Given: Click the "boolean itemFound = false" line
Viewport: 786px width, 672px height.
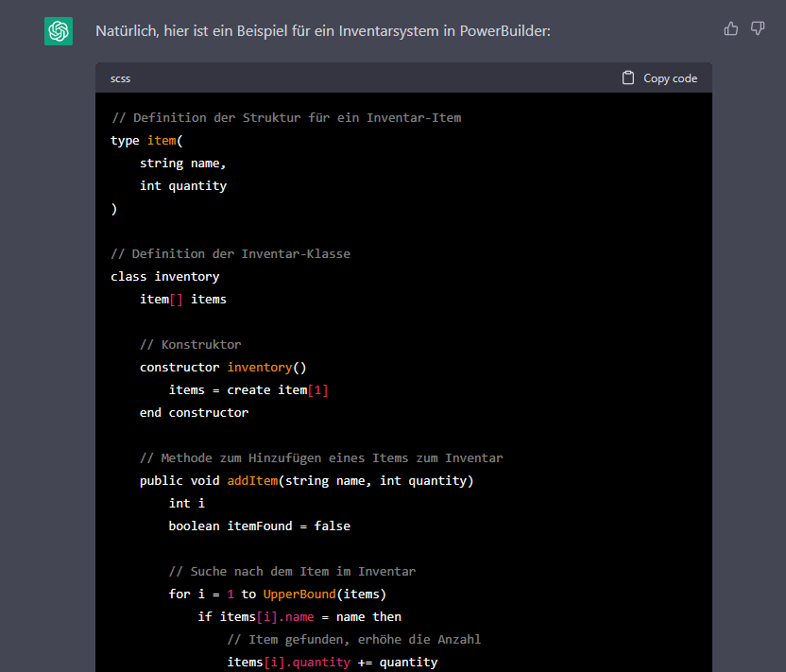Looking at the screenshot, I should 259,526.
